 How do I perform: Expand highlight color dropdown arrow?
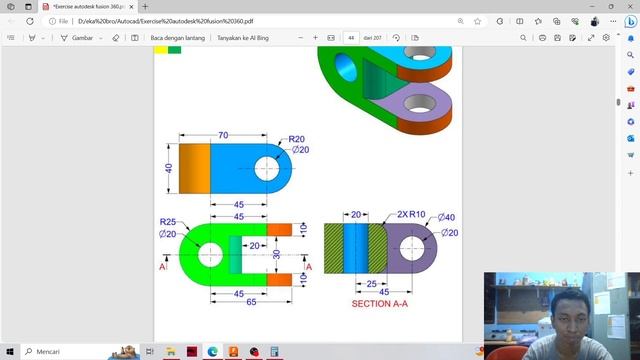pos(43,38)
